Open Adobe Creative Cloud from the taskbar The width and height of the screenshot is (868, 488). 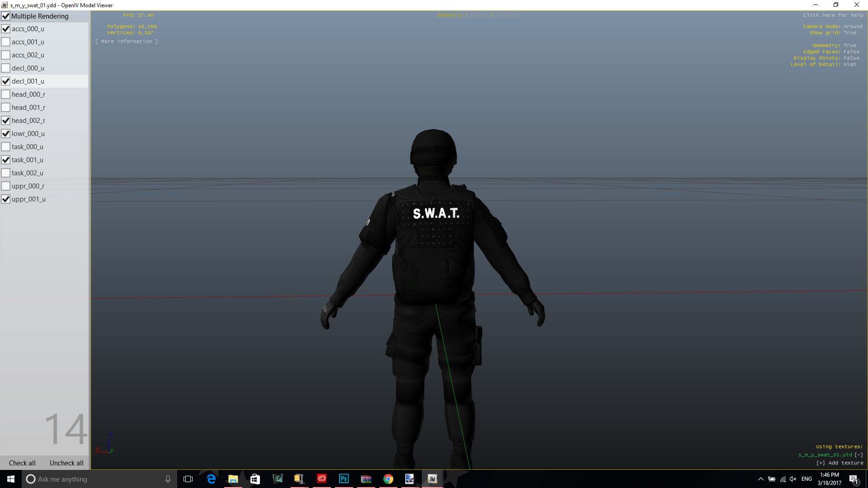point(322,479)
